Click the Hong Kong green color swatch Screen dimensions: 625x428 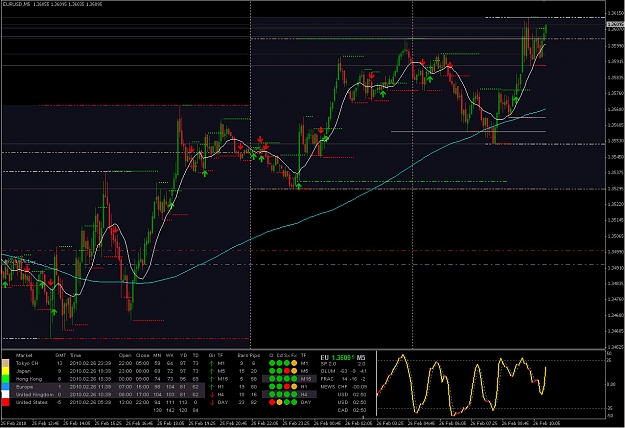pos(5,379)
